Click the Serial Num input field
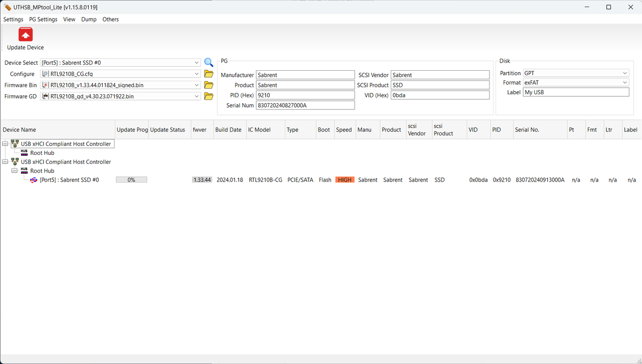The height and width of the screenshot is (364, 642). pyautogui.click(x=305, y=105)
